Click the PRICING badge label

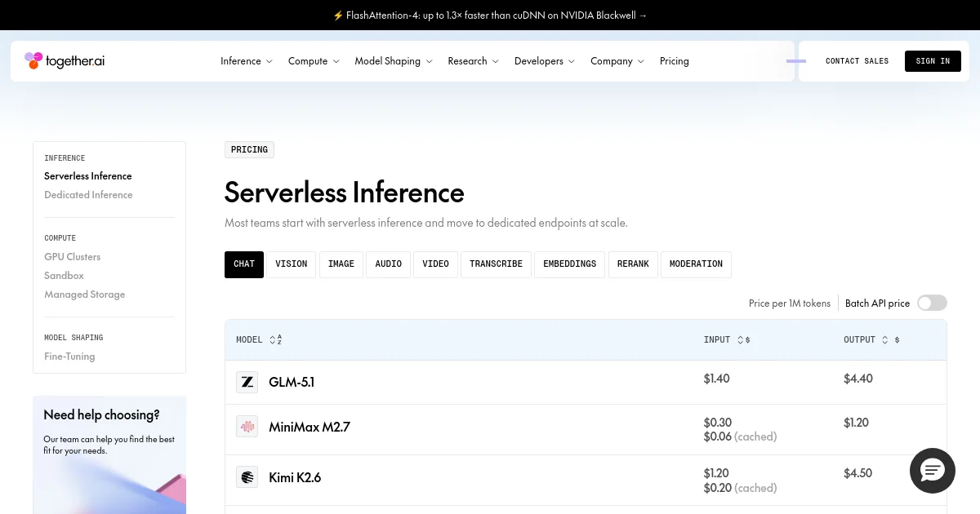point(250,149)
